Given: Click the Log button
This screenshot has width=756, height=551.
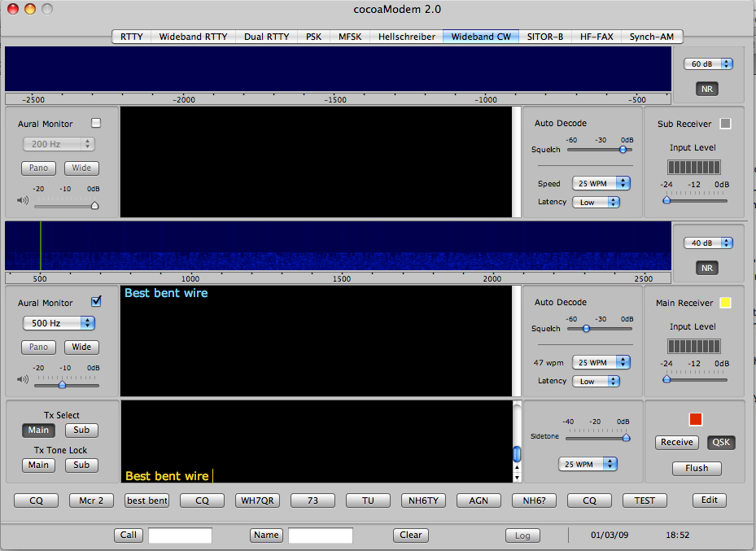Looking at the screenshot, I should [x=522, y=536].
